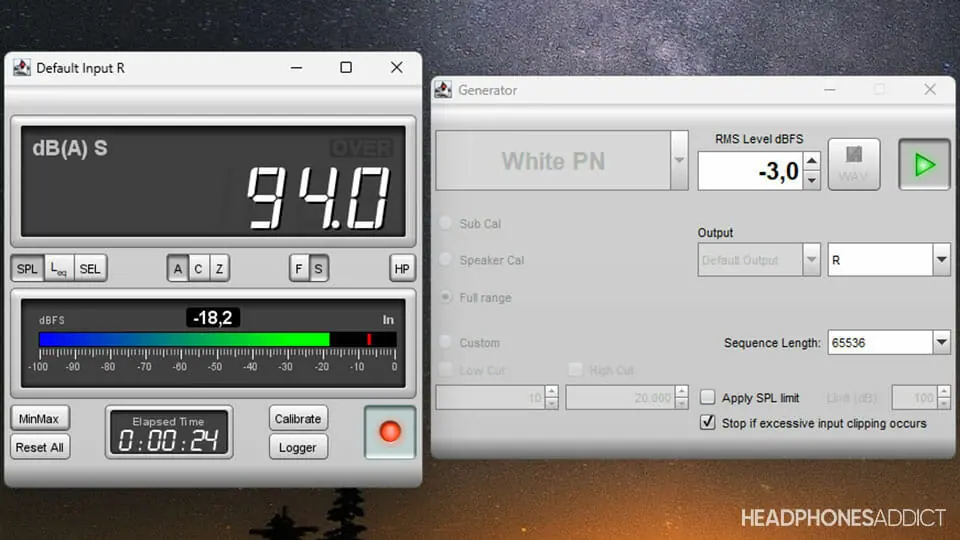Image resolution: width=960 pixels, height=540 pixels.
Task: Decrease RMS Level dBFS with down arrow
Action: coord(812,180)
